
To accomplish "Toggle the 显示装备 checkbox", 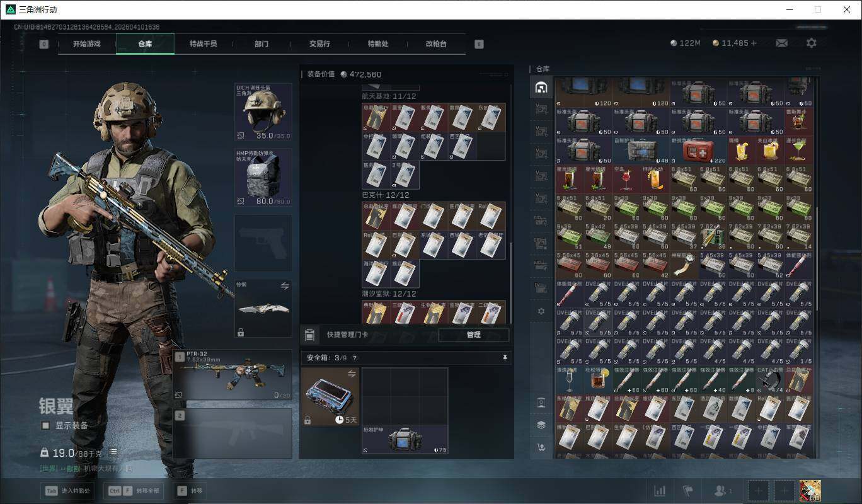I will tap(45, 425).
